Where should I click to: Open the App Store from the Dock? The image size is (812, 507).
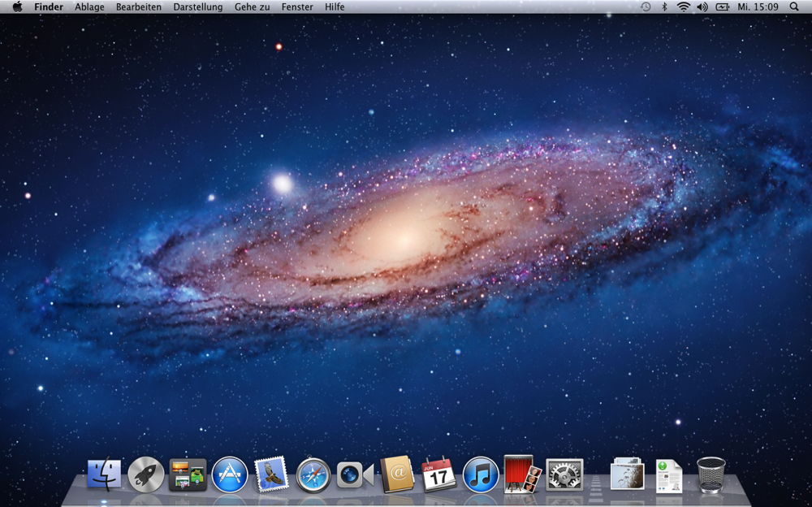pyautogui.click(x=230, y=474)
